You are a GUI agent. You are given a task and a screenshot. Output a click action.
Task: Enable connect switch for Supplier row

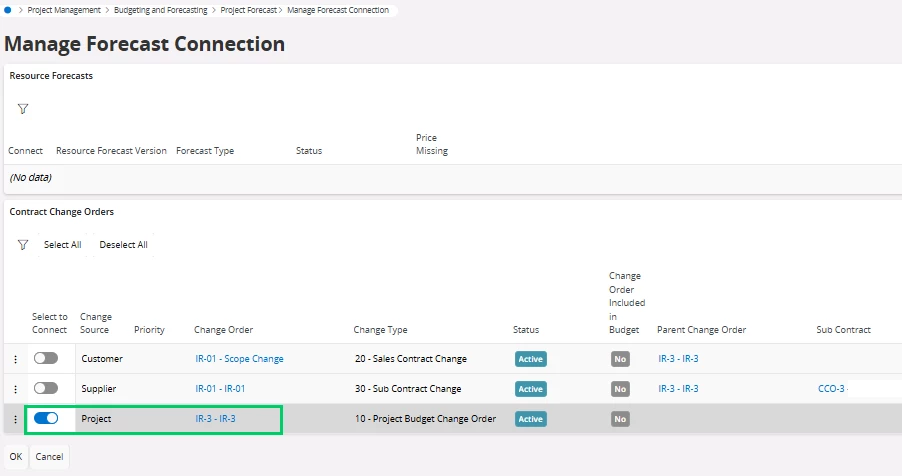point(46,388)
